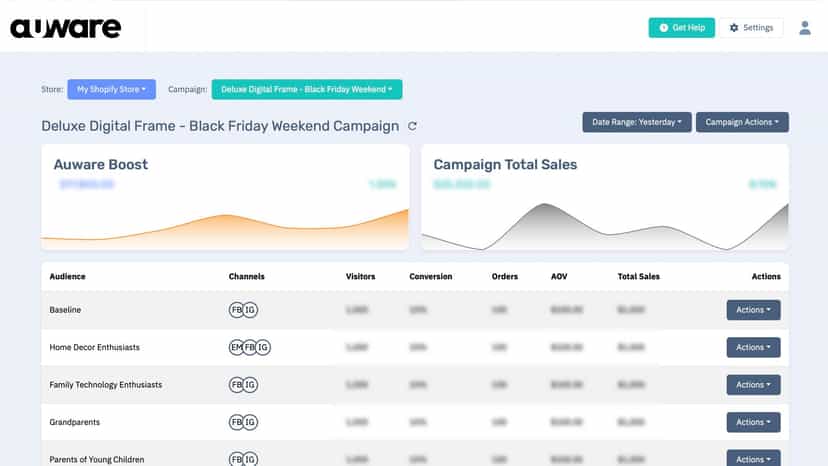This screenshot has height=466, width=828.
Task: Click the Channels column header
Action: coord(247,276)
